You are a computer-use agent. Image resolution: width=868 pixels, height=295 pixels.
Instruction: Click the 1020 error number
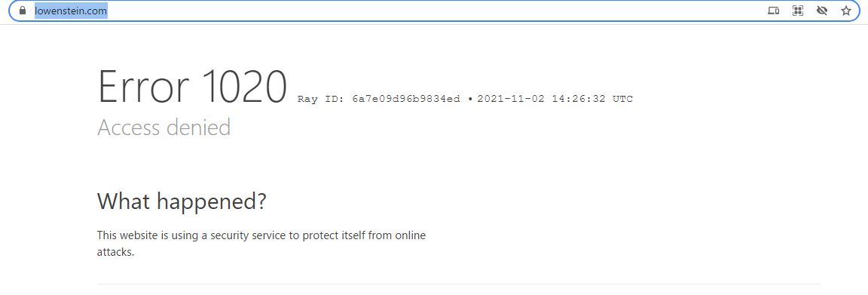click(x=244, y=87)
